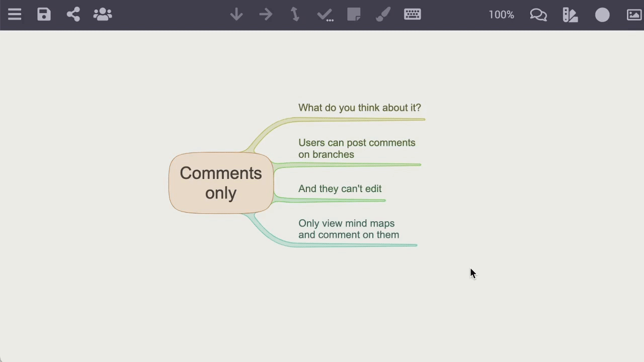The height and width of the screenshot is (362, 644).
Task: Click the circle color swatch in toolbar
Action: point(602,15)
